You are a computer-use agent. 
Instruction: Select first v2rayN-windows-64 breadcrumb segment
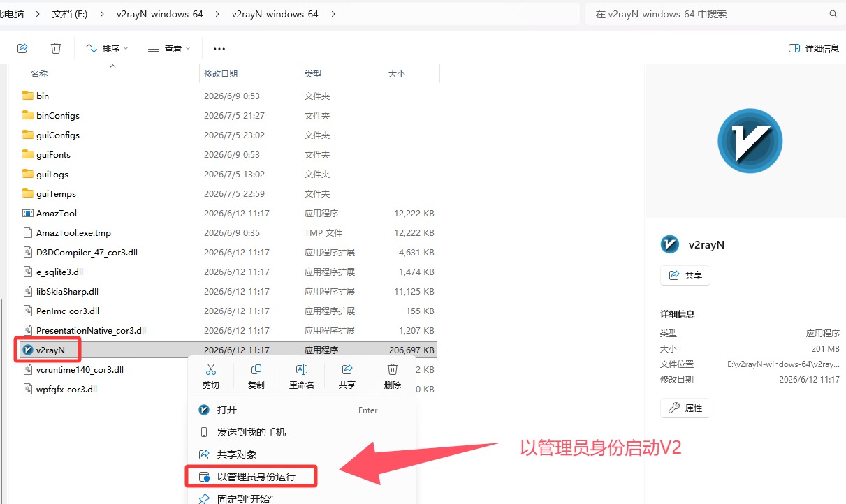(159, 14)
